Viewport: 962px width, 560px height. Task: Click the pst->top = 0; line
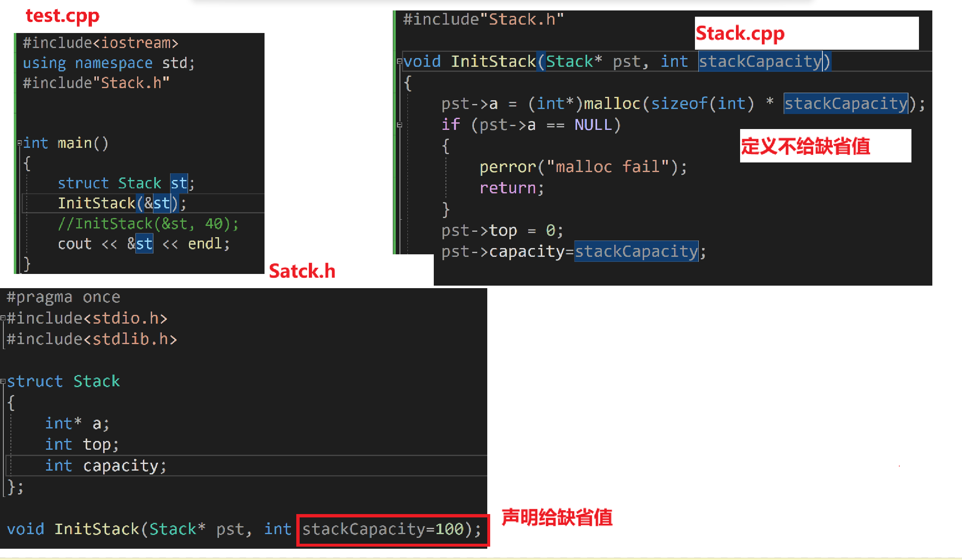[x=502, y=231]
